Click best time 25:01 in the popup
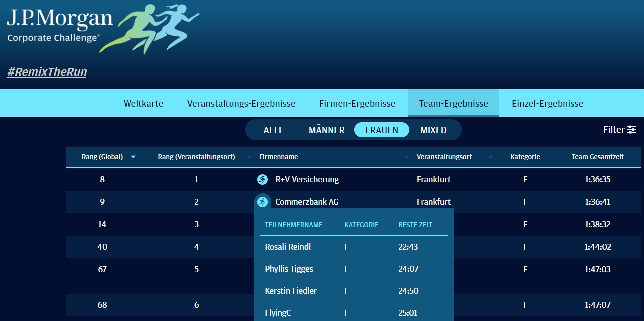The image size is (644, 321). [x=408, y=313]
